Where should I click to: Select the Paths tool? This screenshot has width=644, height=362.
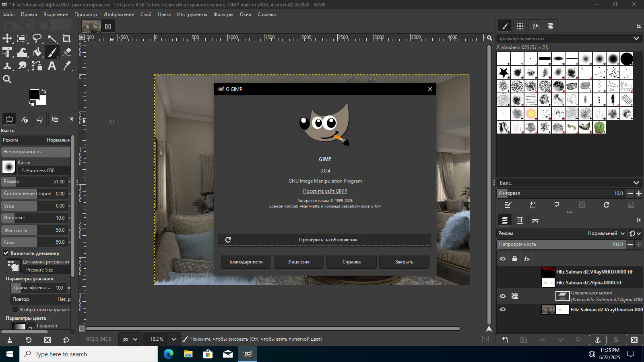pos(37,66)
